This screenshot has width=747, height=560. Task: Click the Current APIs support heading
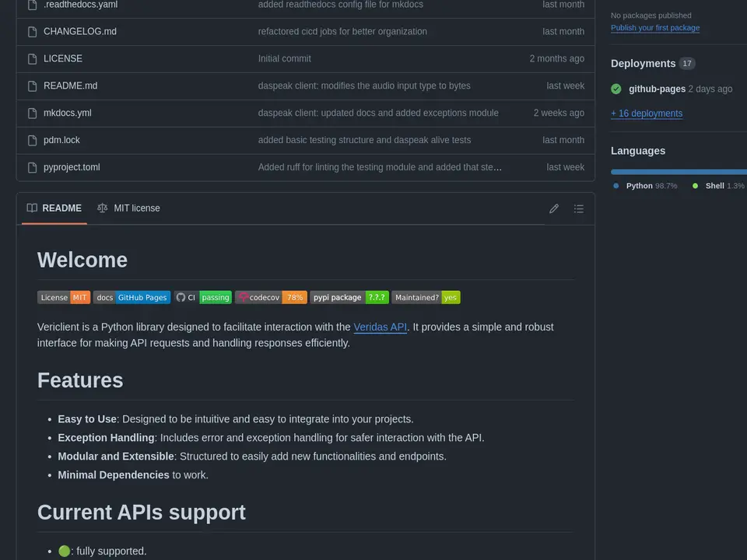[142, 513]
